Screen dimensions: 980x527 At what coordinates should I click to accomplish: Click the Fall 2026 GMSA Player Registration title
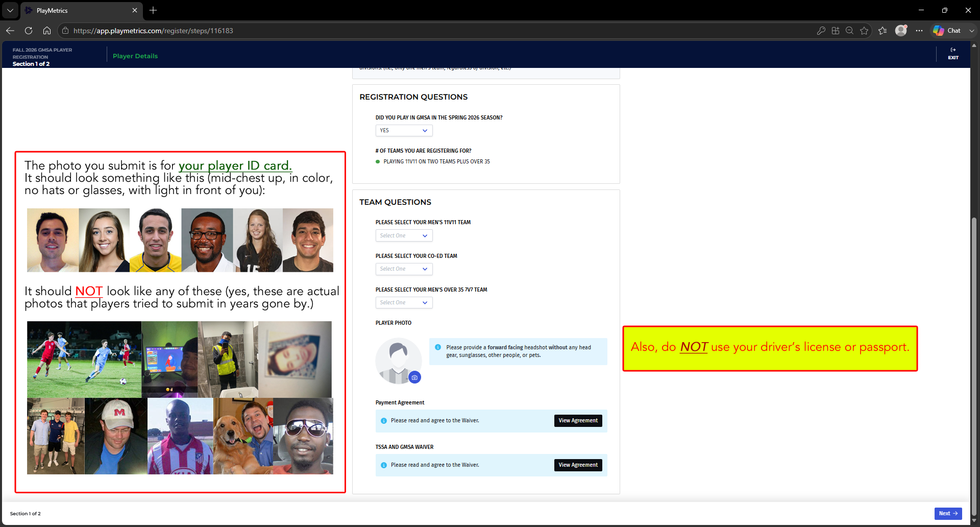[42, 54]
